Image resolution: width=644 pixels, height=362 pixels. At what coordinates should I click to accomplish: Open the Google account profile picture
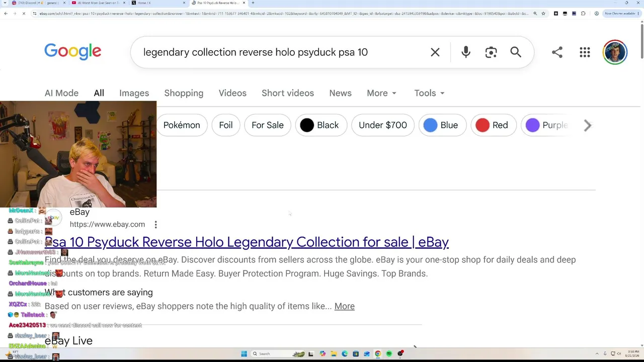[615, 52]
